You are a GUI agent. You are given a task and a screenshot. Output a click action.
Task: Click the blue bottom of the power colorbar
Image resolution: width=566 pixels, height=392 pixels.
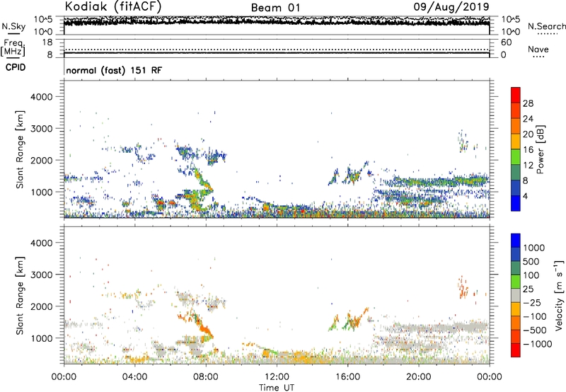516,203
